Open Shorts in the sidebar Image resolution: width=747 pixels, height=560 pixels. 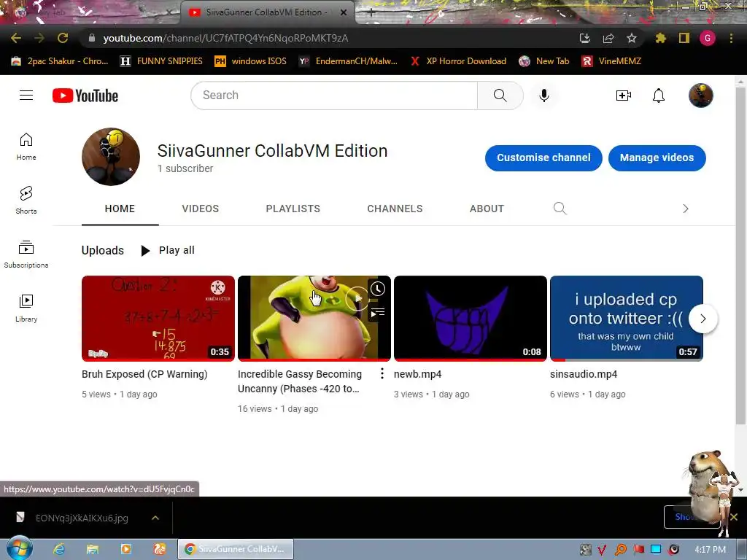pos(26,201)
